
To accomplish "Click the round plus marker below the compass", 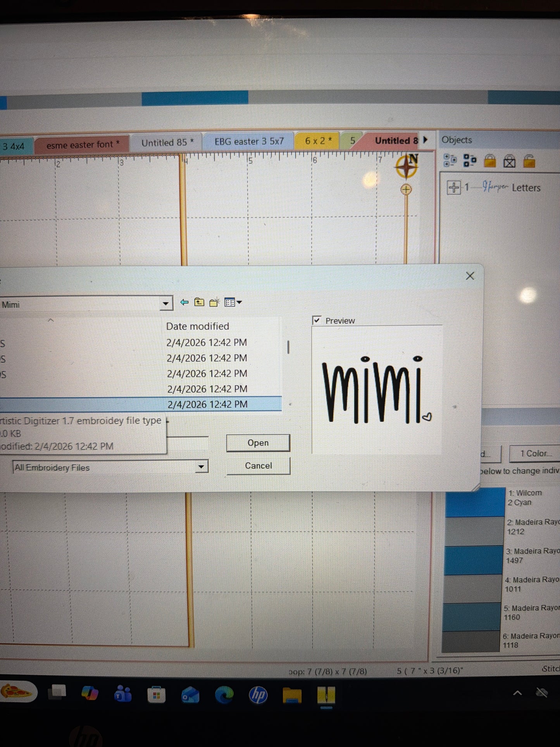I will tap(406, 190).
